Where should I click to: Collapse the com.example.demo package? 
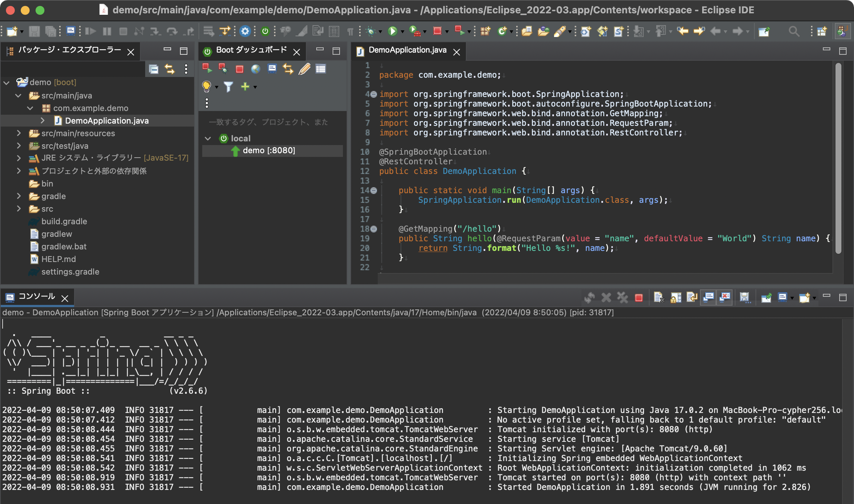(30, 108)
